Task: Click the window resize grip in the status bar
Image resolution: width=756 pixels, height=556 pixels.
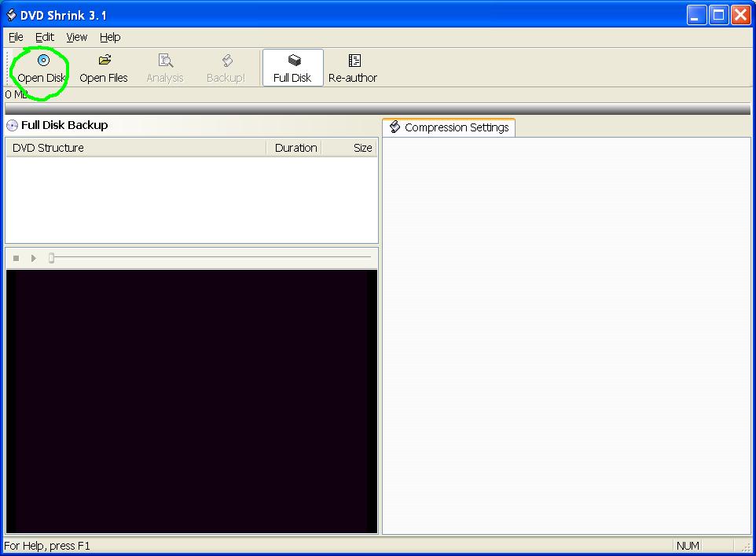Action: click(x=746, y=547)
